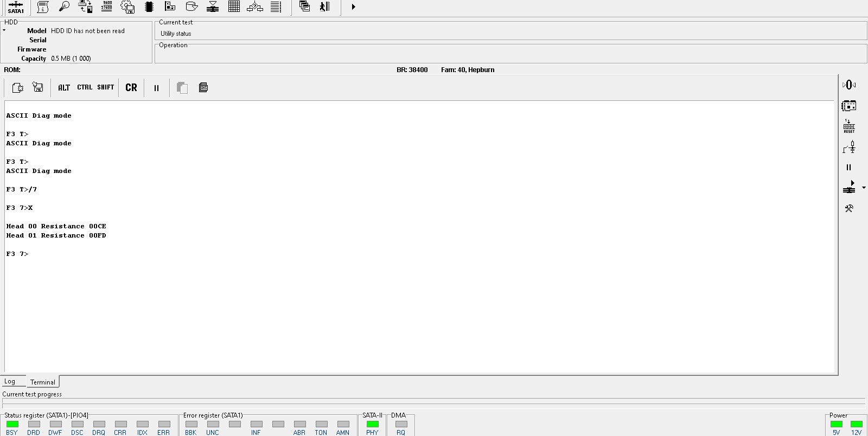868x436 pixels.
Task: Click the grid table icon in top toolbar
Action: 234,7
